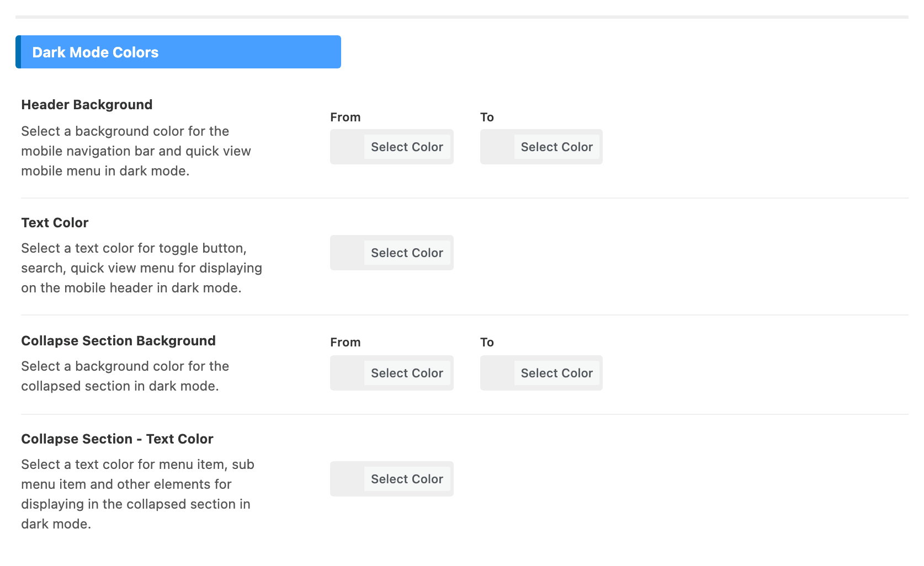Click Collapse Section Background 'From' Select Color button
Viewport: 924px width, 566px height.
(407, 373)
